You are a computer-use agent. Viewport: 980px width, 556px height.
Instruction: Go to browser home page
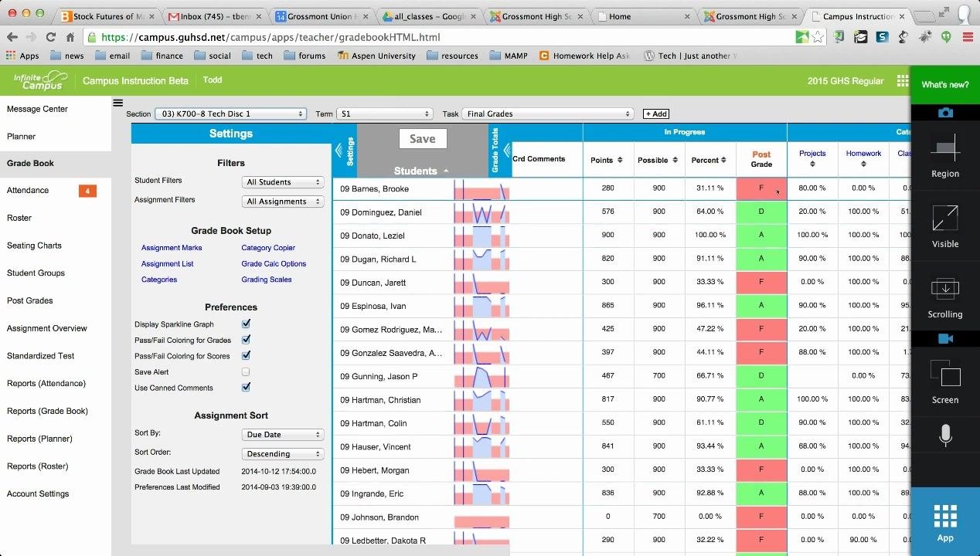point(70,36)
